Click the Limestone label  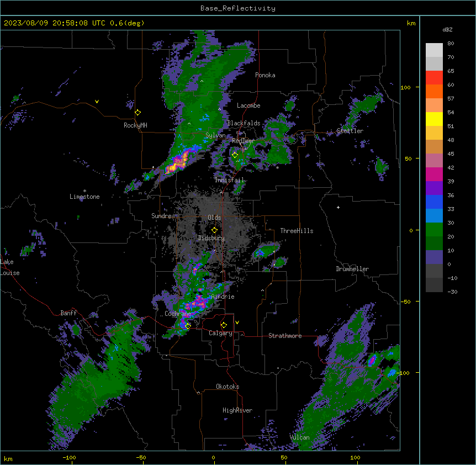pos(84,197)
